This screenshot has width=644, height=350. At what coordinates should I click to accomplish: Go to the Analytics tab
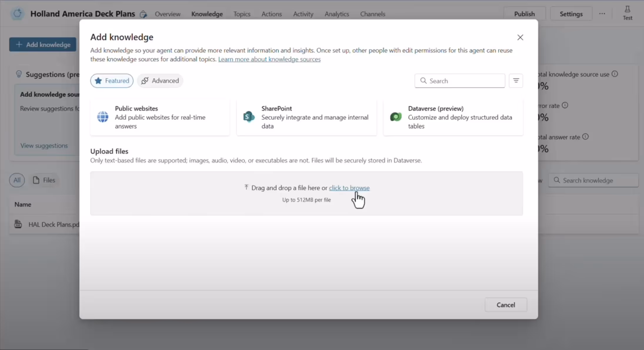coord(337,14)
